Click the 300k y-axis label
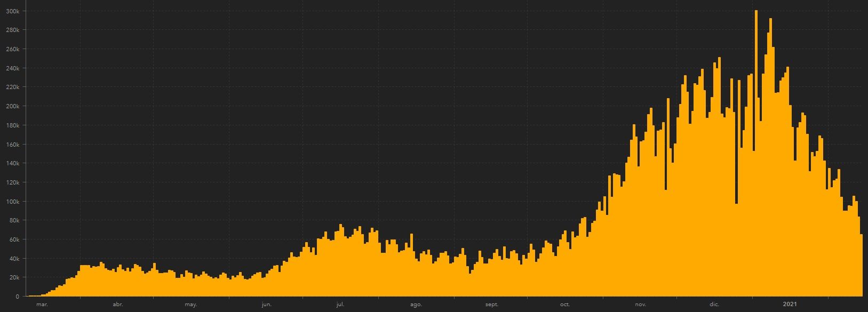868x312 pixels. 13,11
